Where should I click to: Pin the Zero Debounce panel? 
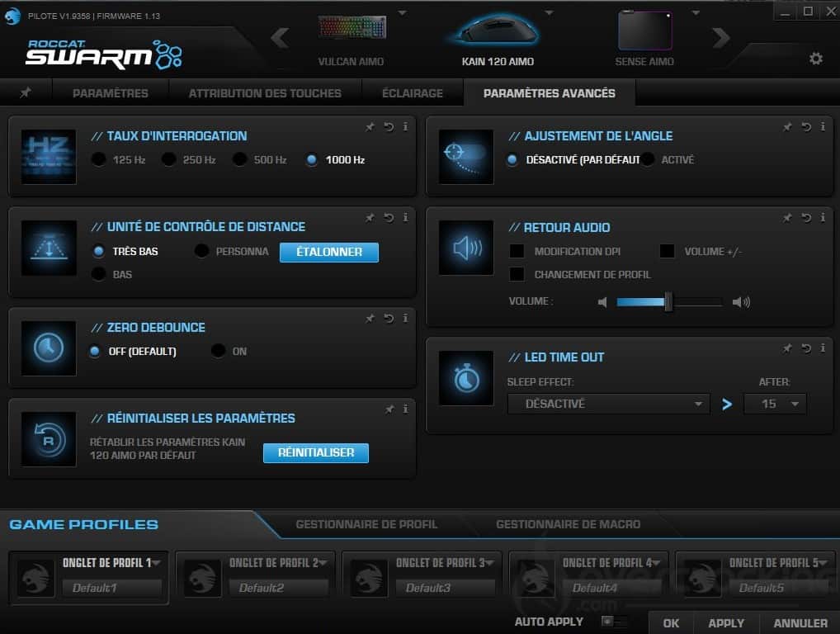(x=370, y=318)
